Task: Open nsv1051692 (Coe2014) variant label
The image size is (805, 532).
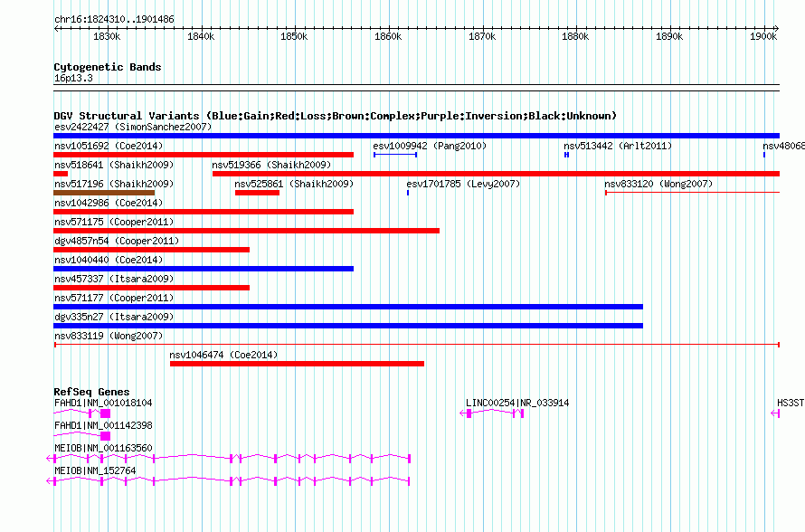Action: (109, 146)
